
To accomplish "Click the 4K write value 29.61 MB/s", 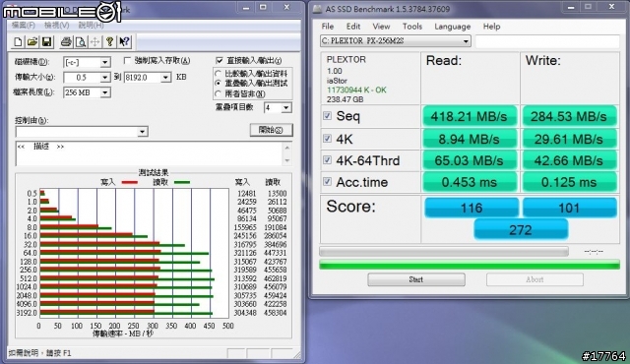I will click(x=569, y=139).
